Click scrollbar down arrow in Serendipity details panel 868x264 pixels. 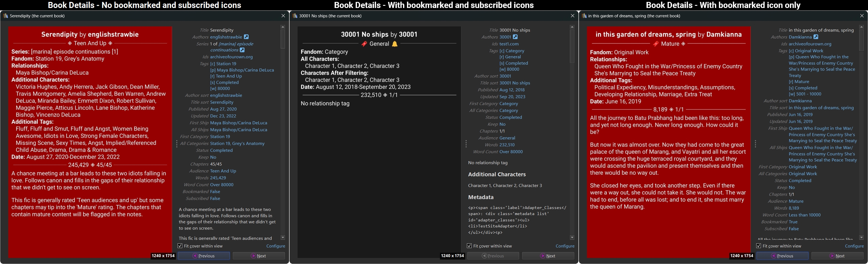tap(283, 237)
